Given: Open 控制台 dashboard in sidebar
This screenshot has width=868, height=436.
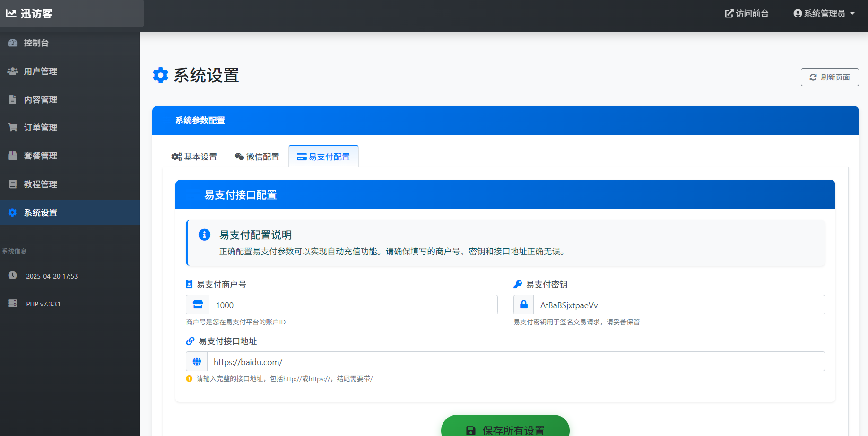Looking at the screenshot, I should 70,43.
